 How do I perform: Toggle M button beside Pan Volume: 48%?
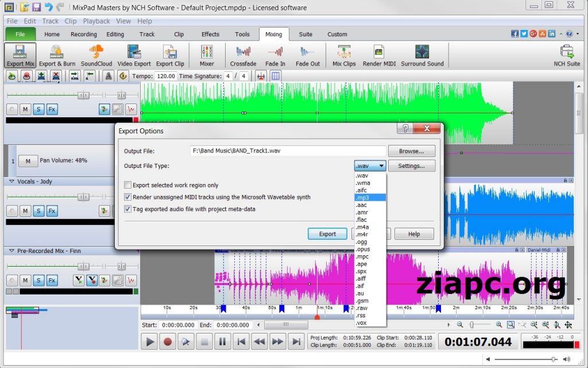coord(28,161)
